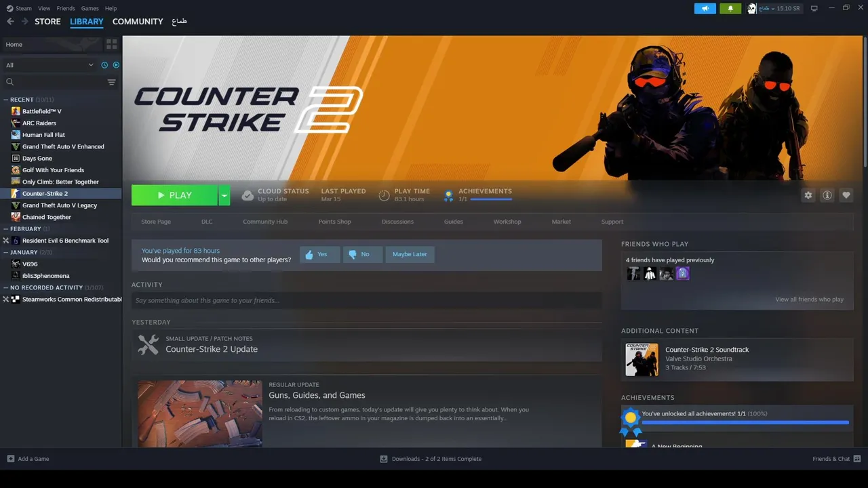This screenshot has width=868, height=488.
Task: Click the ARC Raiders game icon
Action: [x=16, y=123]
